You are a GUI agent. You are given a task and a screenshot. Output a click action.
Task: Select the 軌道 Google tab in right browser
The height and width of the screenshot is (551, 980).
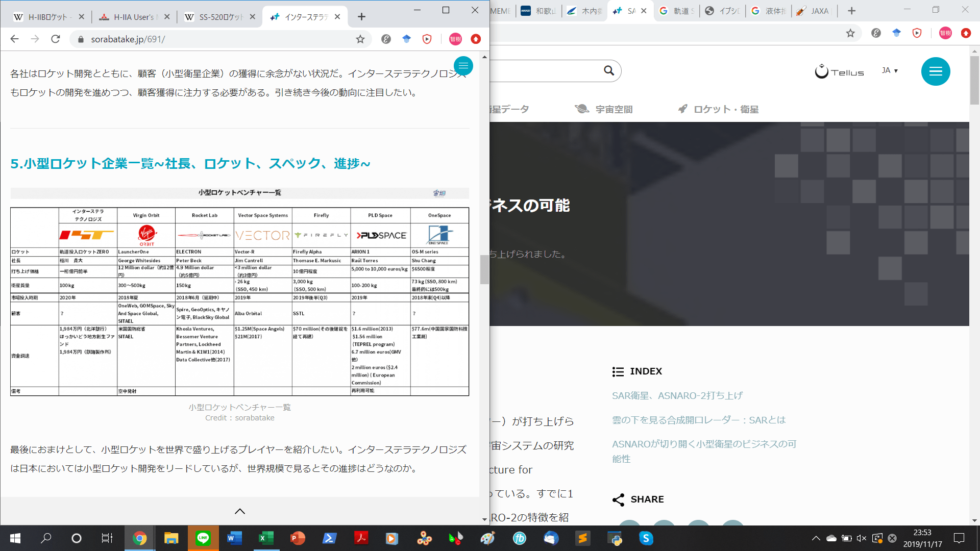(677, 11)
